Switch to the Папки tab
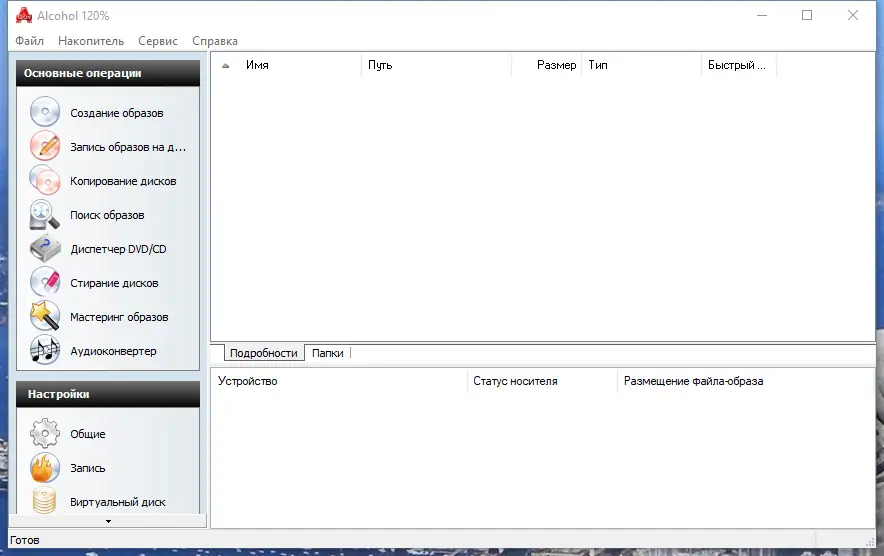Screen dimensions: 884x556 point(328,353)
